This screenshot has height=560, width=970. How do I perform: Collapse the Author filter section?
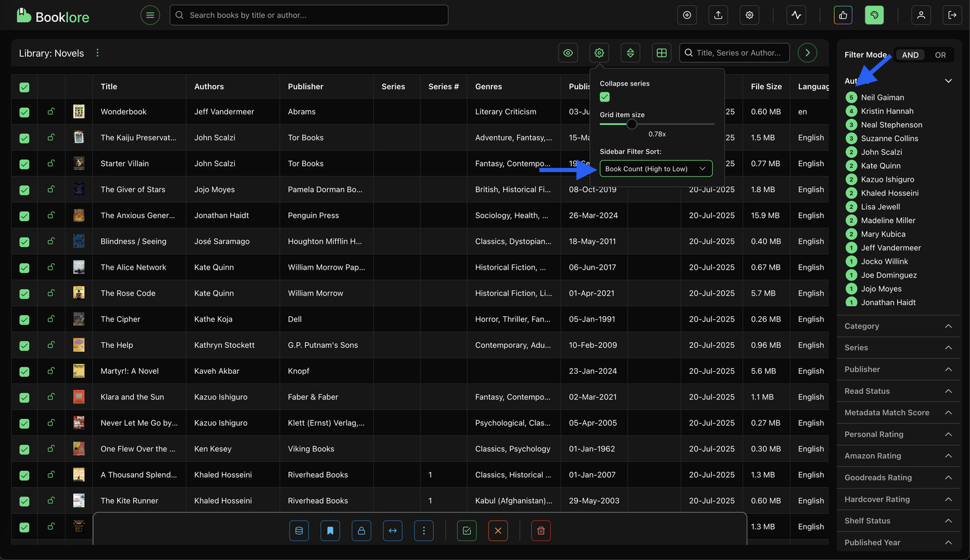click(948, 81)
